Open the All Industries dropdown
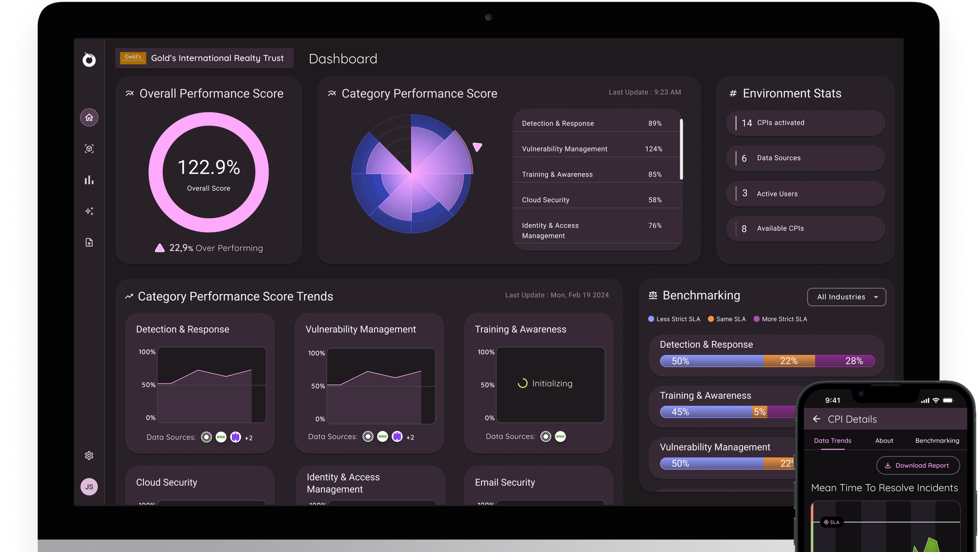This screenshot has width=980, height=552. (846, 297)
